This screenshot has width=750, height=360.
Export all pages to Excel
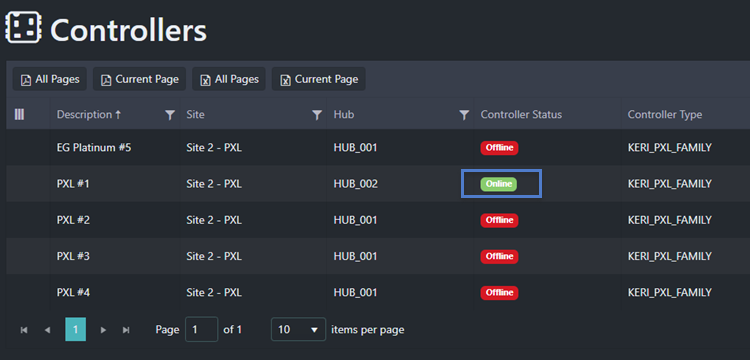(229, 79)
